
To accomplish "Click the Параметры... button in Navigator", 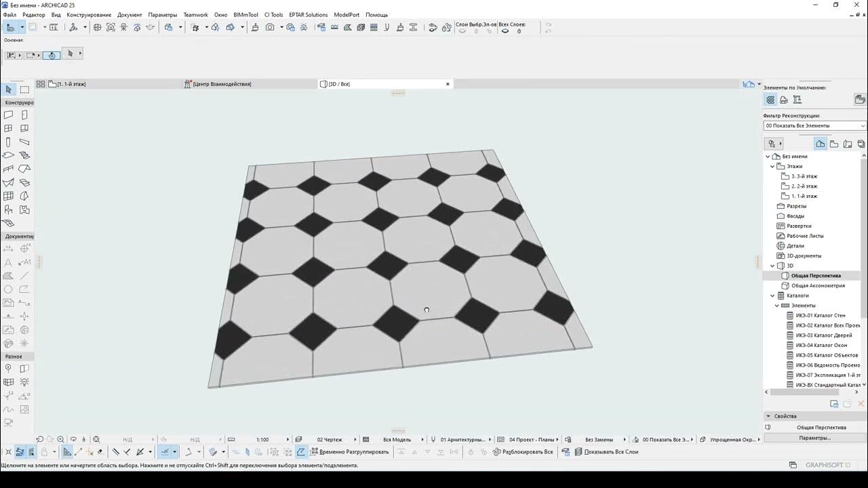I will click(x=814, y=438).
